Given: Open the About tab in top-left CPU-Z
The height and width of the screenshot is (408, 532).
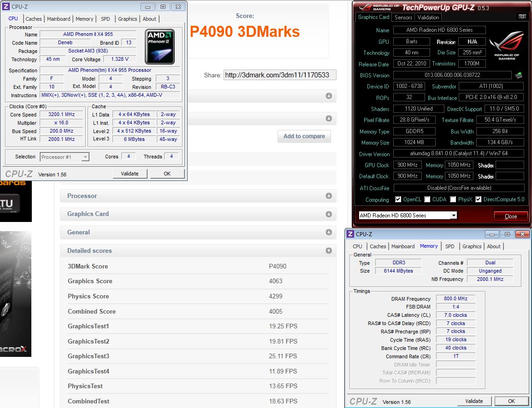Looking at the screenshot, I should click(x=149, y=19).
